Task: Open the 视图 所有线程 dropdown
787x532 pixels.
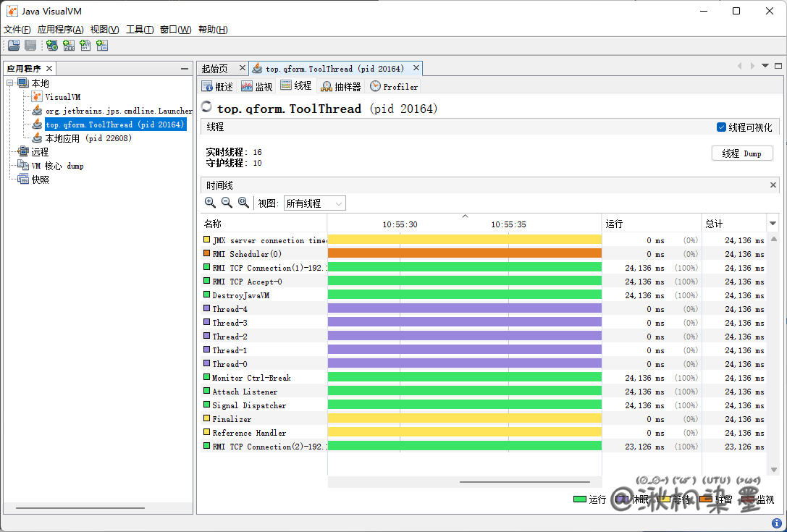Action: point(314,203)
